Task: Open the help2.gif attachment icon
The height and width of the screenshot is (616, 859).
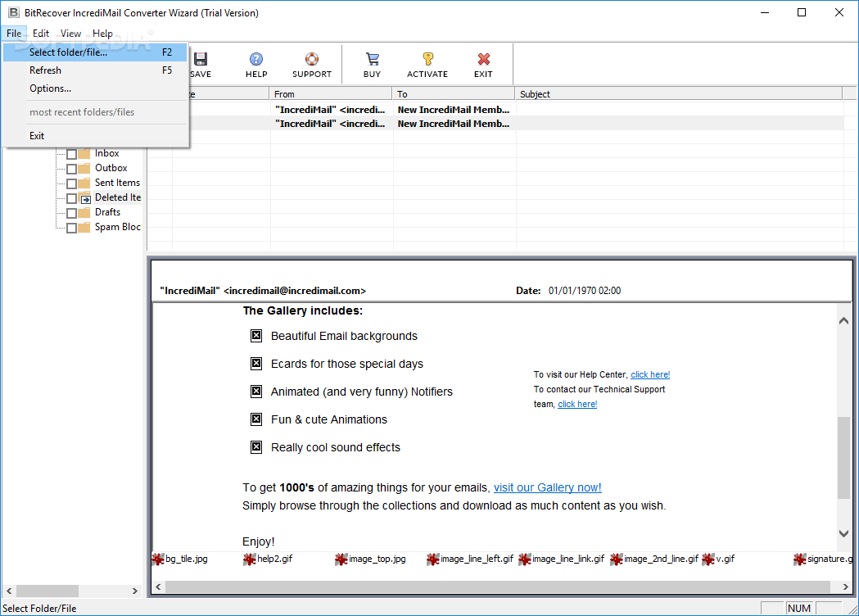Action: (249, 559)
